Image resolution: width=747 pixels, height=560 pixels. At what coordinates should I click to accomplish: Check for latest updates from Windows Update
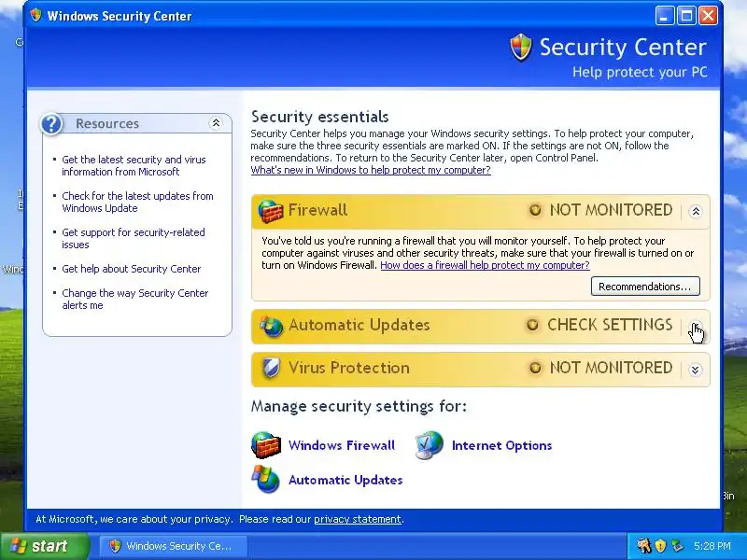(x=137, y=202)
